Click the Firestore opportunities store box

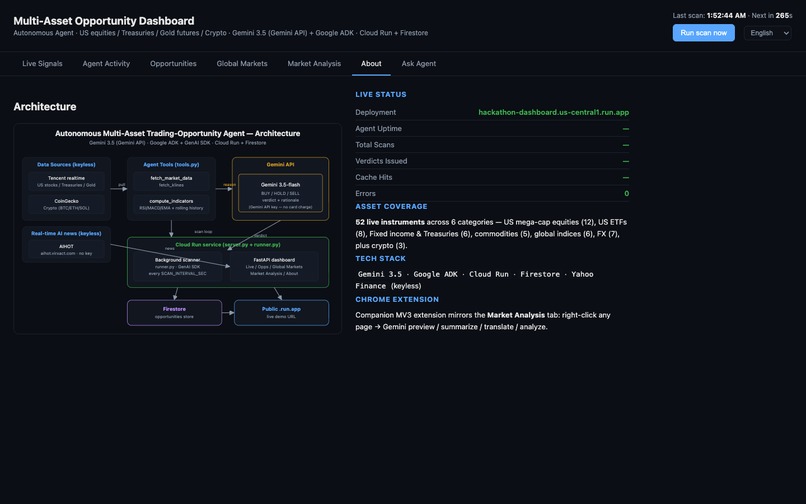tap(174, 313)
